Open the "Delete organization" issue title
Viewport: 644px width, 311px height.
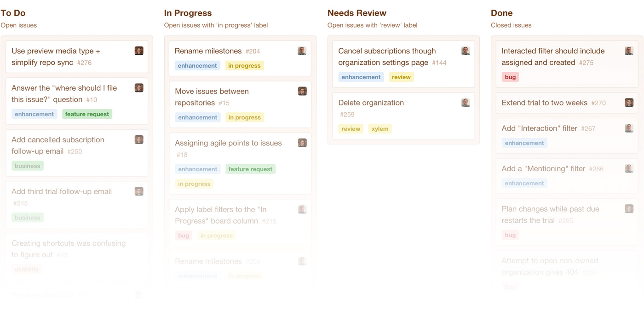371,103
